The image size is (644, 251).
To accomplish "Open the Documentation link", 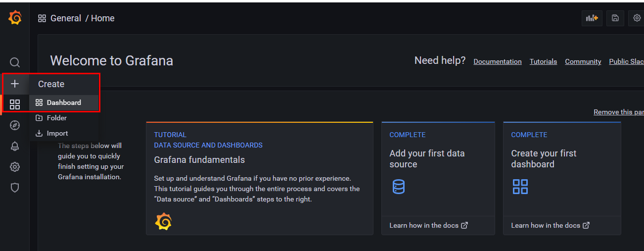I will [x=498, y=61].
